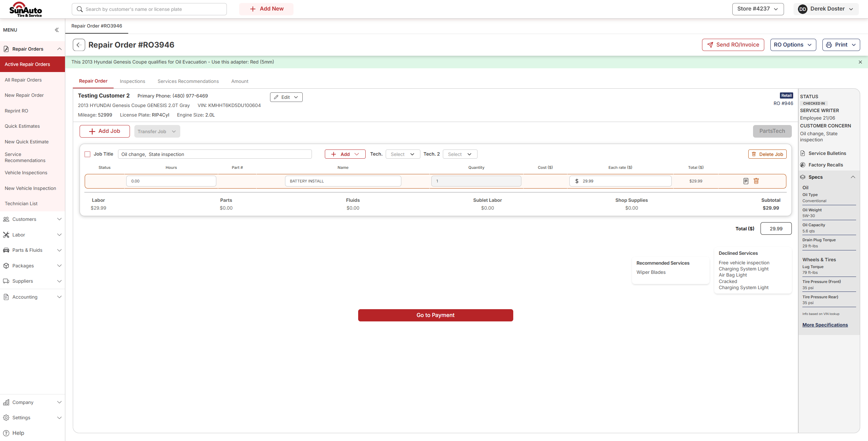Toggle the Job Title checkbox
This screenshot has width=868, height=441.
pos(87,154)
